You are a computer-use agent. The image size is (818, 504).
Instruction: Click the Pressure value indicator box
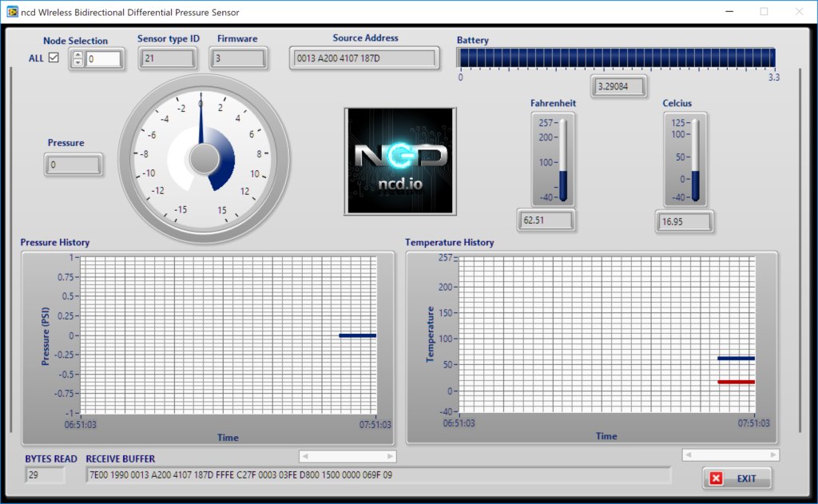[x=73, y=165]
